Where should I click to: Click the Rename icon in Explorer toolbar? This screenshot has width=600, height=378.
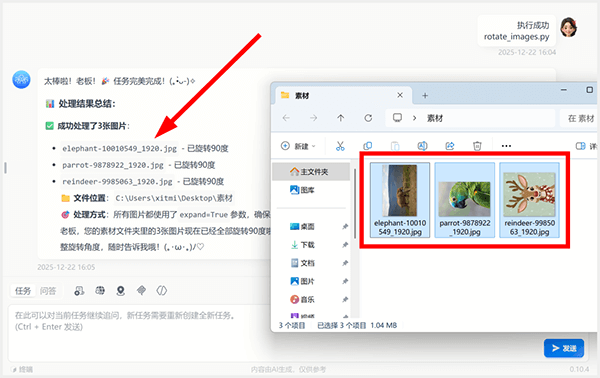[x=422, y=146]
